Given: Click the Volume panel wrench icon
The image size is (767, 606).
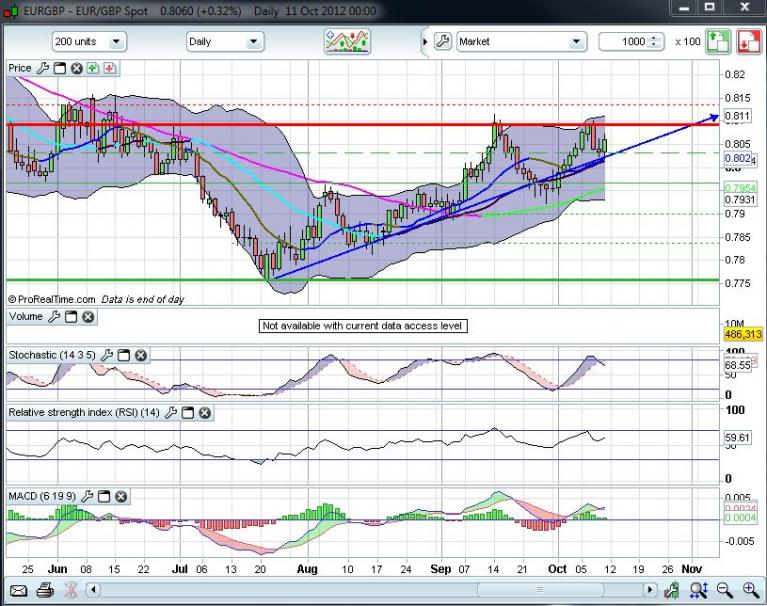Looking at the screenshot, I should (x=55, y=317).
